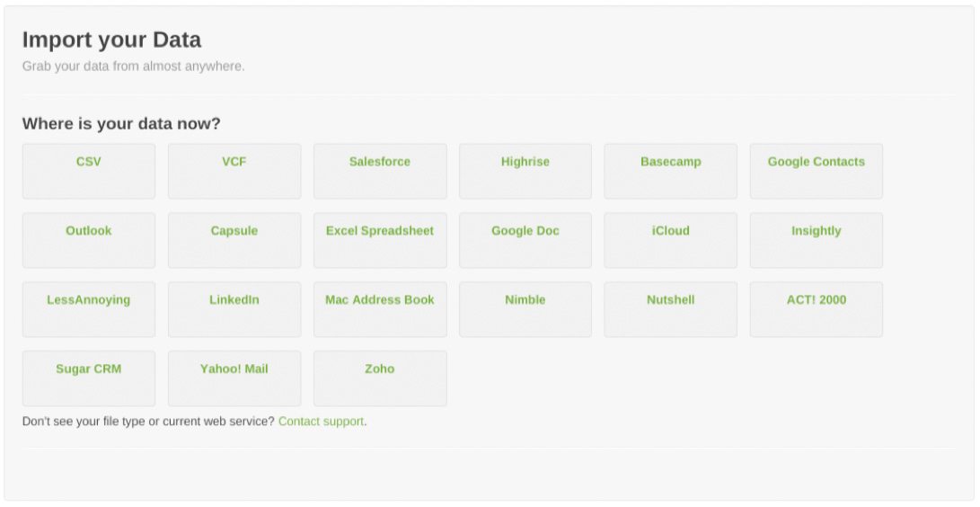Open the Capsule import option
Viewport: 980px width, 507px height.
point(234,241)
